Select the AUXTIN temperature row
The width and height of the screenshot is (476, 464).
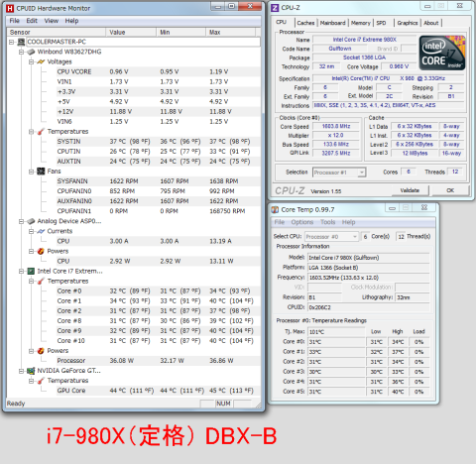click(158, 162)
